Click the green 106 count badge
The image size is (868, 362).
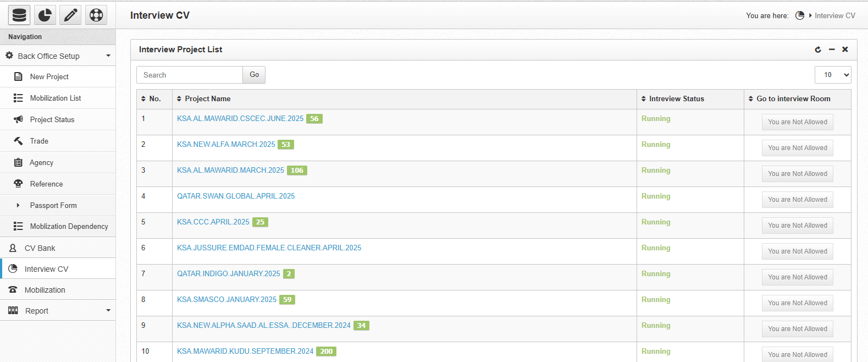297,171
